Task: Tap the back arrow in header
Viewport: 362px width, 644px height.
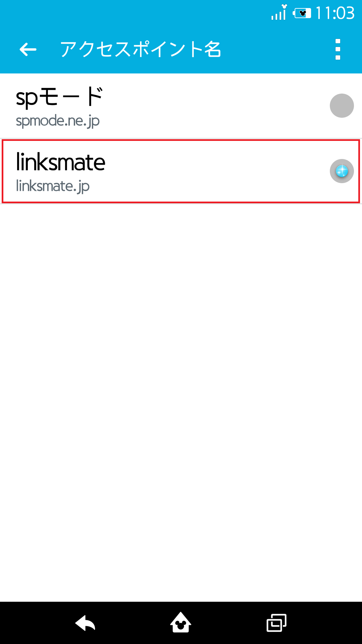Action: (x=28, y=49)
